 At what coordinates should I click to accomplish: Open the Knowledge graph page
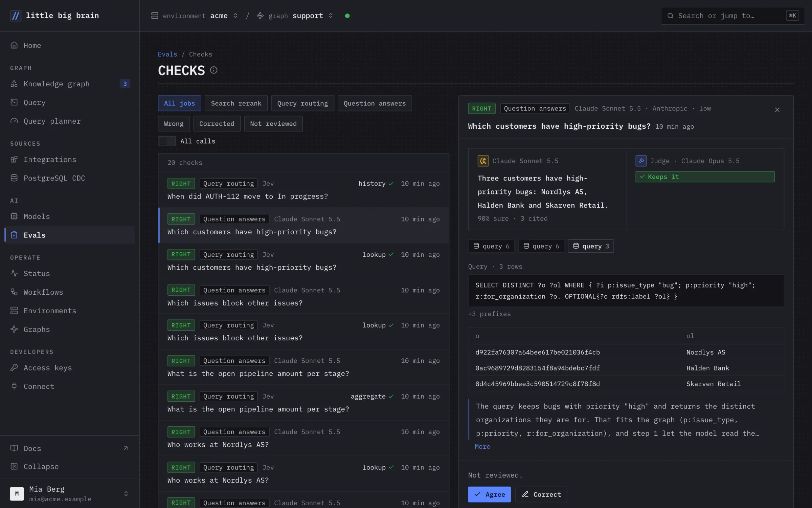point(69,84)
